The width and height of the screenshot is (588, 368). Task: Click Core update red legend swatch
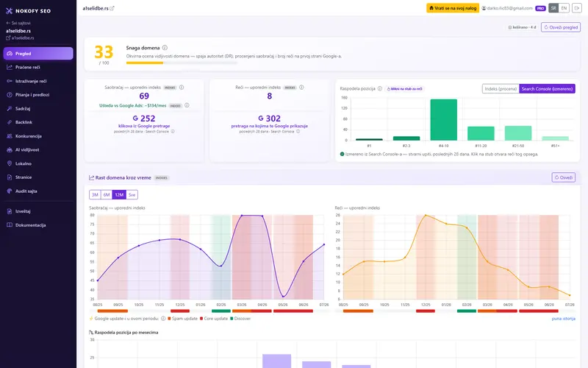(201, 319)
